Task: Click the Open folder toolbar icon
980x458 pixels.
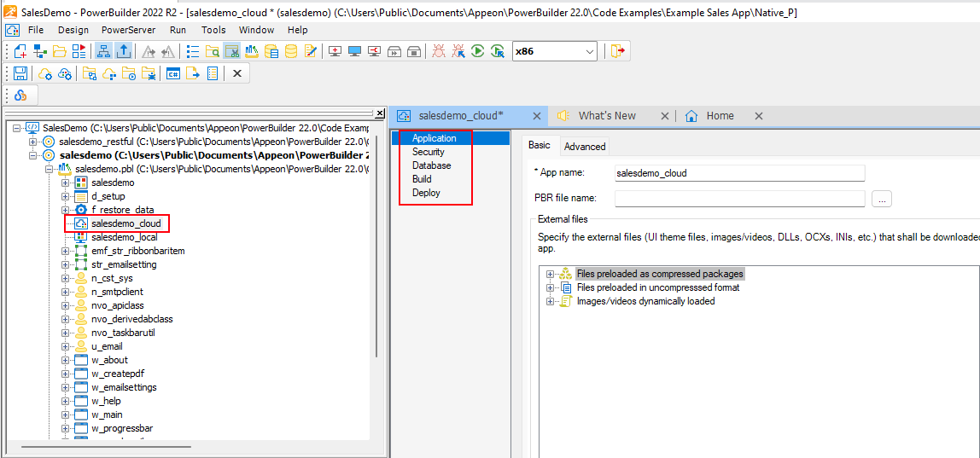Action: point(60,51)
